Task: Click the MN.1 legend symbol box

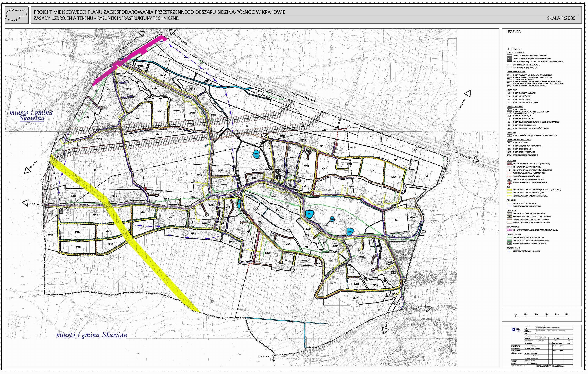Action: point(509,75)
